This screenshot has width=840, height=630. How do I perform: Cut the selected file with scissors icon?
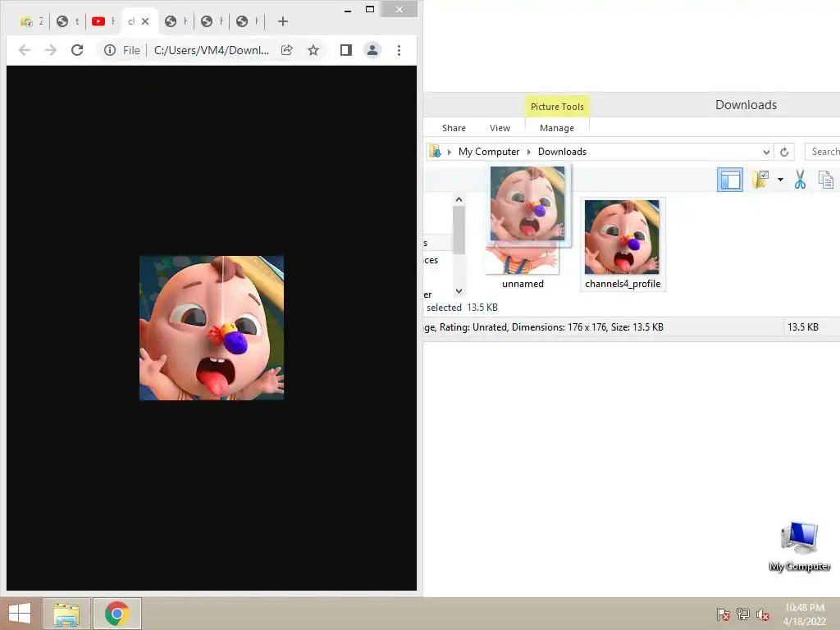point(800,180)
